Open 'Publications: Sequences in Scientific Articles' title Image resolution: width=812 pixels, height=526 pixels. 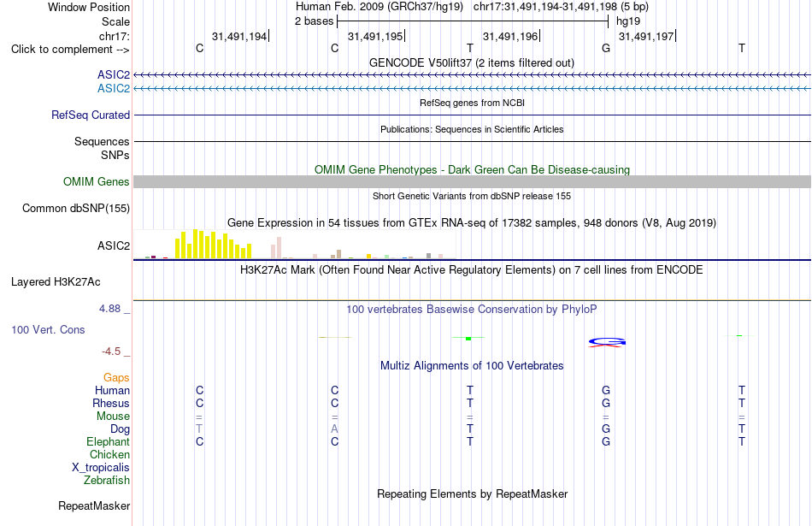[x=472, y=129]
